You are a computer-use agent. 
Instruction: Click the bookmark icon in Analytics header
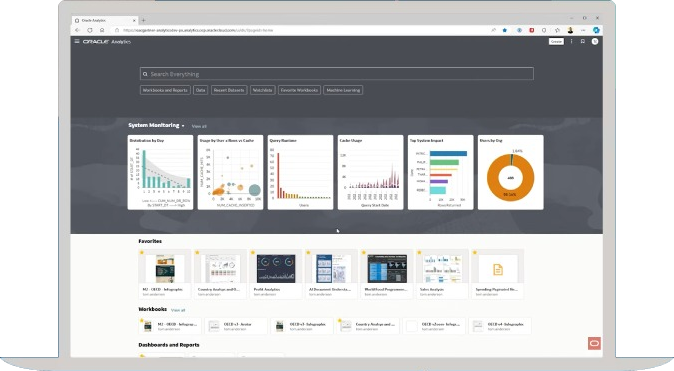pos(583,41)
